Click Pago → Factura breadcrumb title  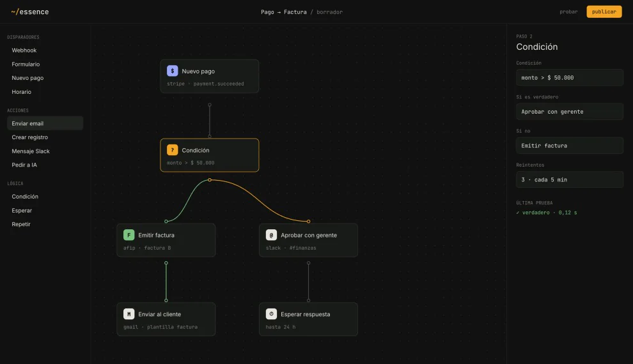point(283,12)
